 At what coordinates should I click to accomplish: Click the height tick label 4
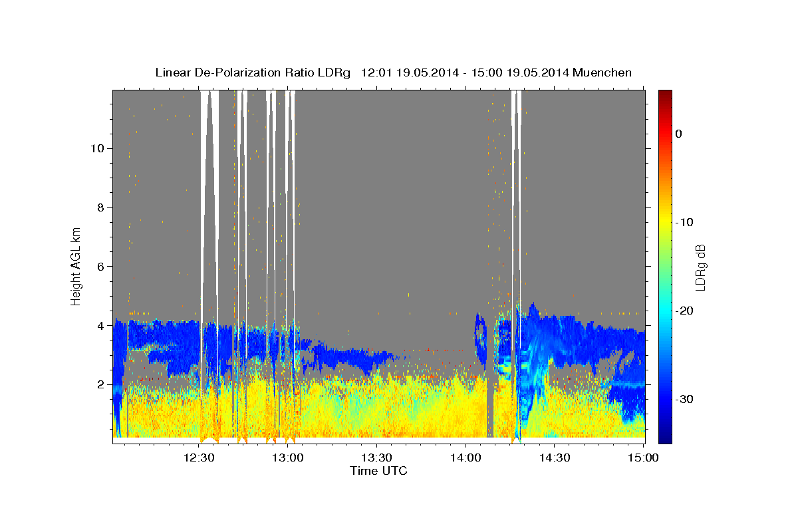coord(100,326)
